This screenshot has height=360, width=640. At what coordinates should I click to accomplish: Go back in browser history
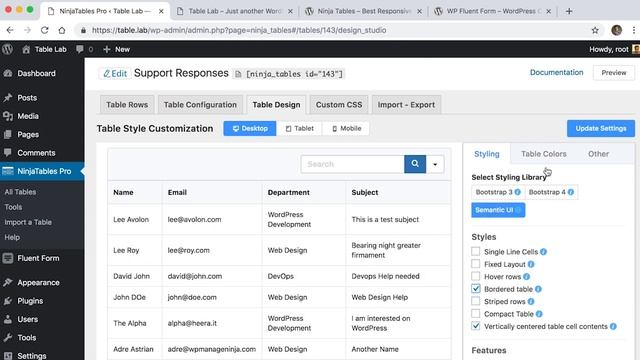(x=10, y=30)
